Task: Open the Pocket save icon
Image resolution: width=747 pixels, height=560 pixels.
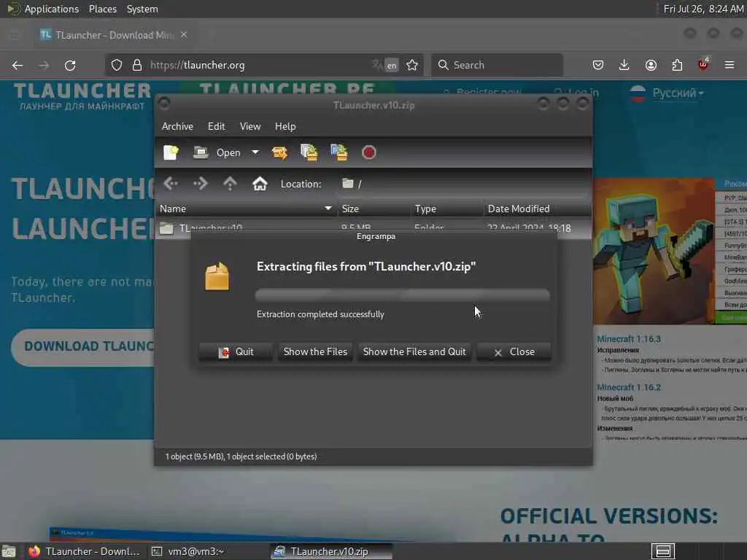Action: [598, 65]
